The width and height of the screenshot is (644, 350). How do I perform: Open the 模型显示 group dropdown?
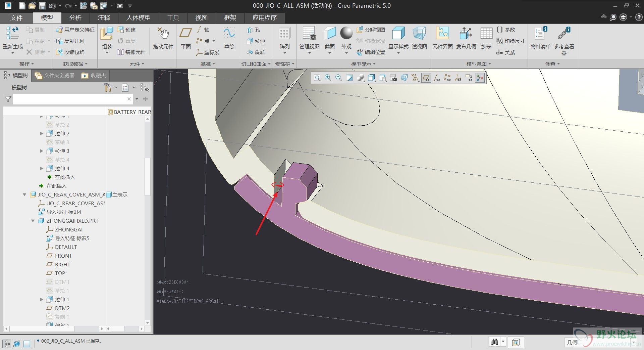click(363, 64)
